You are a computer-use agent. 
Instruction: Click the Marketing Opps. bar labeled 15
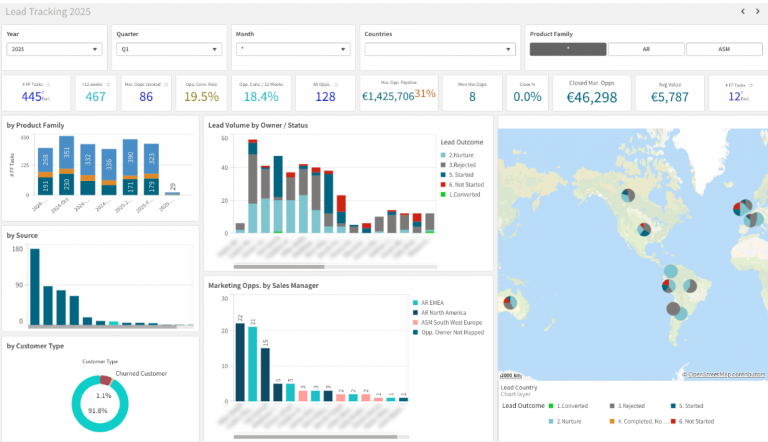tap(265, 375)
